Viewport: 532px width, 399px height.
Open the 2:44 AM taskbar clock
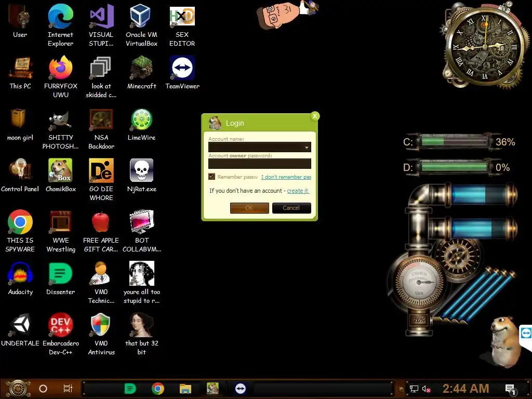tap(466, 389)
